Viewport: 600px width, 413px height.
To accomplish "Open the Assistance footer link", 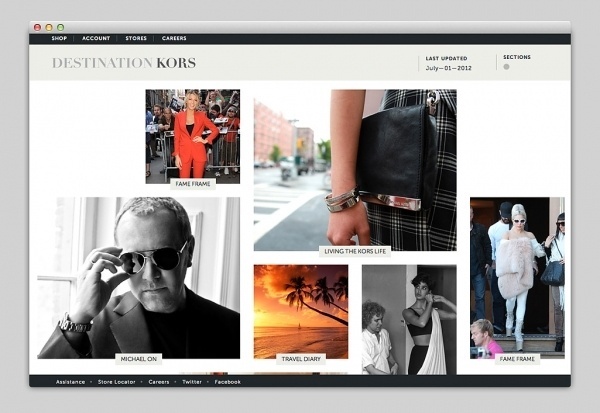I will [70, 382].
